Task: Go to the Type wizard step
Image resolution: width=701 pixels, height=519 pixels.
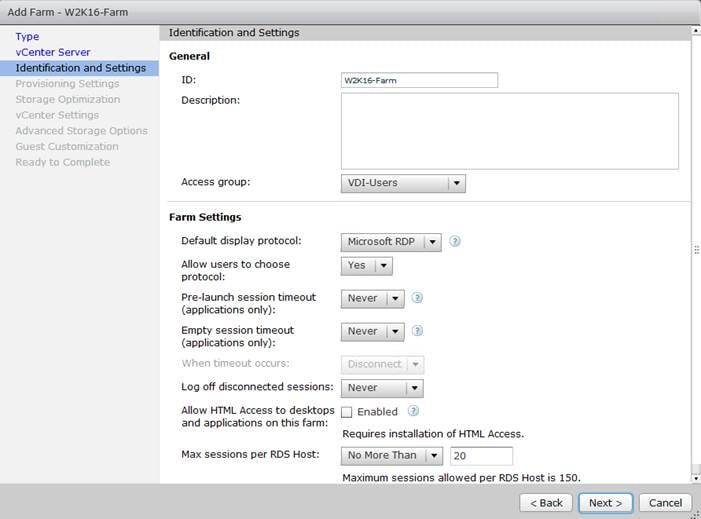Action: 27,37
